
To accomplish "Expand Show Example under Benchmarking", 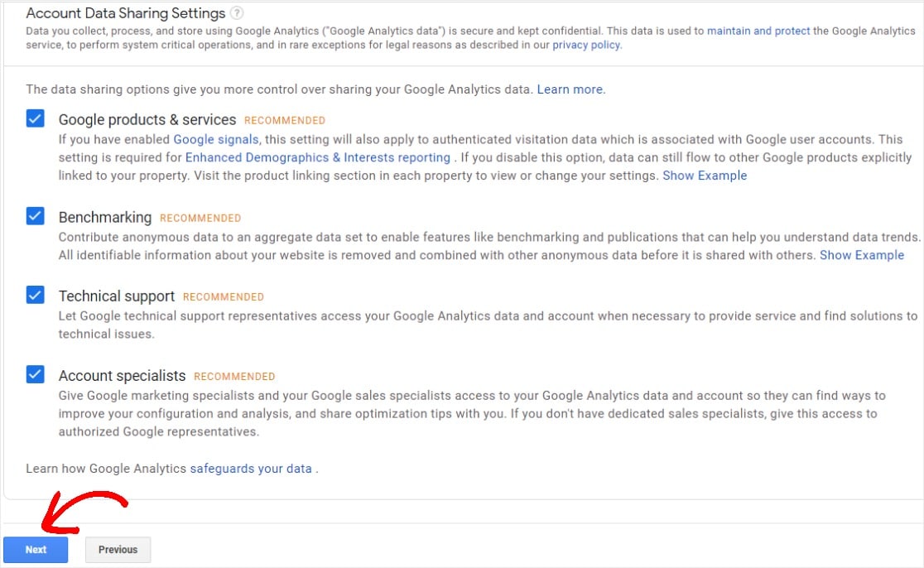I will coord(862,255).
